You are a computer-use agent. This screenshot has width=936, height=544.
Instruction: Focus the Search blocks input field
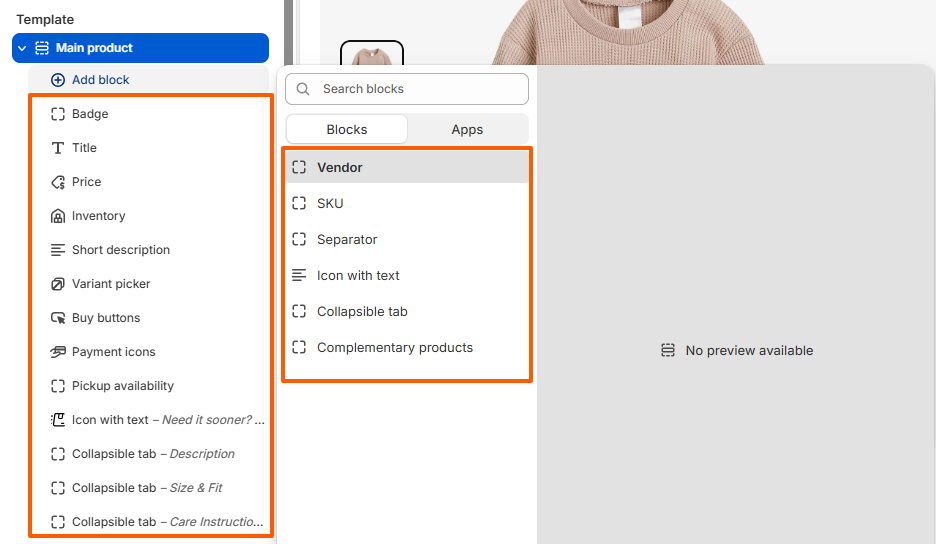pos(407,89)
